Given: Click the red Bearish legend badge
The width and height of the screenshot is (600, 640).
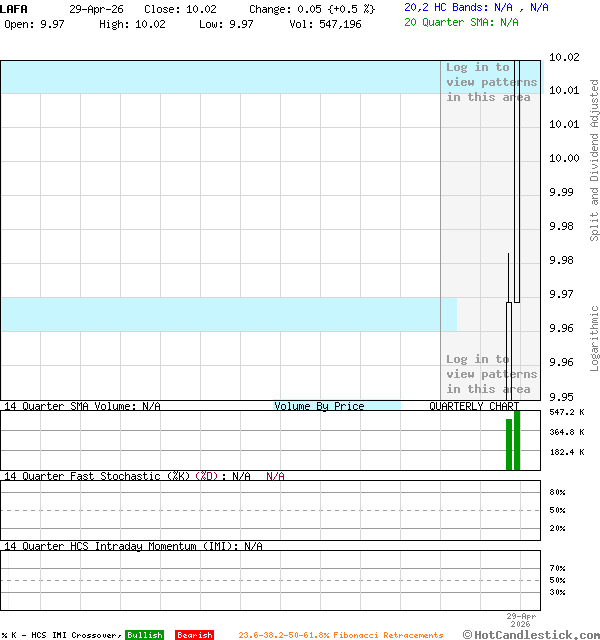Looking at the screenshot, I should [x=194, y=635].
